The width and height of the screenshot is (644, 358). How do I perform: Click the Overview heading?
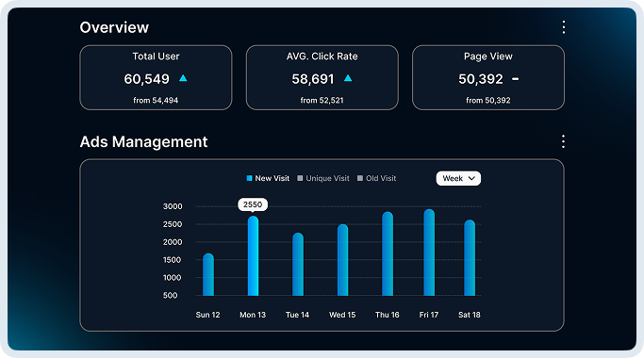click(114, 27)
